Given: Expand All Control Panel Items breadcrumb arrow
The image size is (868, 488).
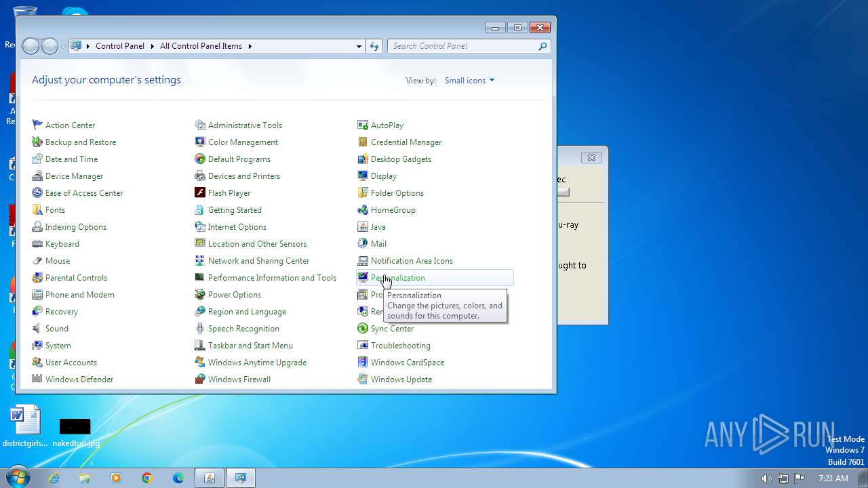Looking at the screenshot, I should click(x=250, y=46).
